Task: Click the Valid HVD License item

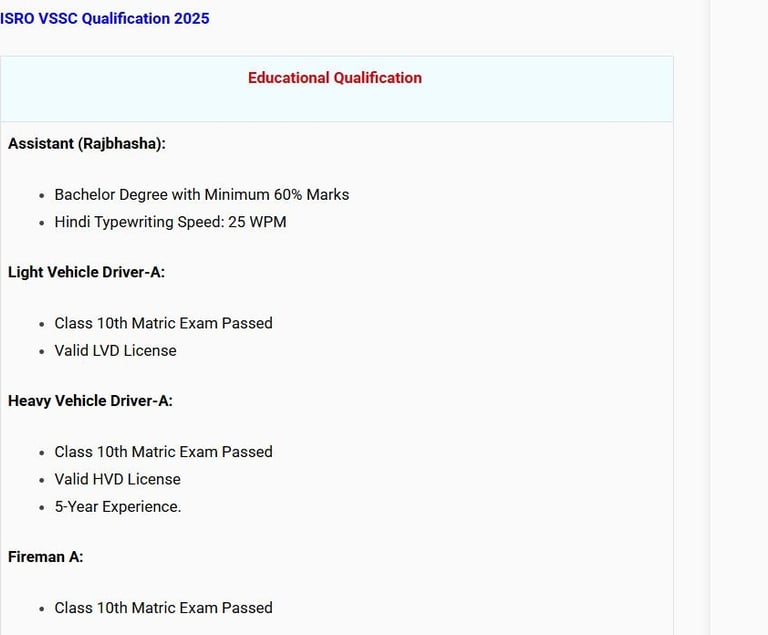Action: 118,479
